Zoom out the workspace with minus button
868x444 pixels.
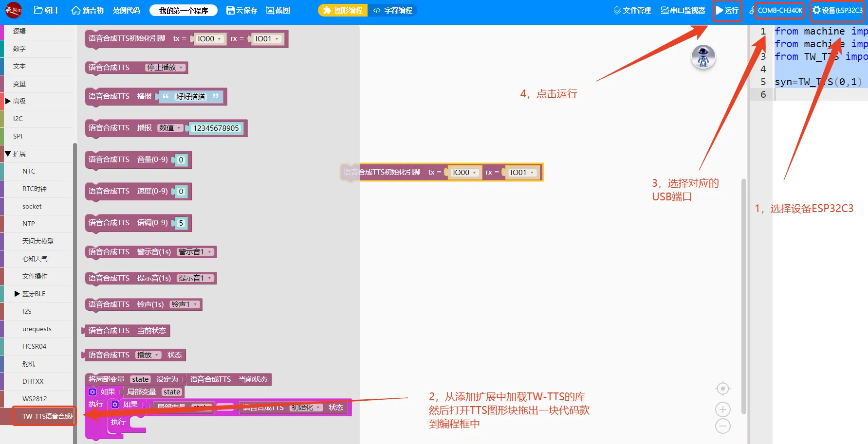(723, 426)
